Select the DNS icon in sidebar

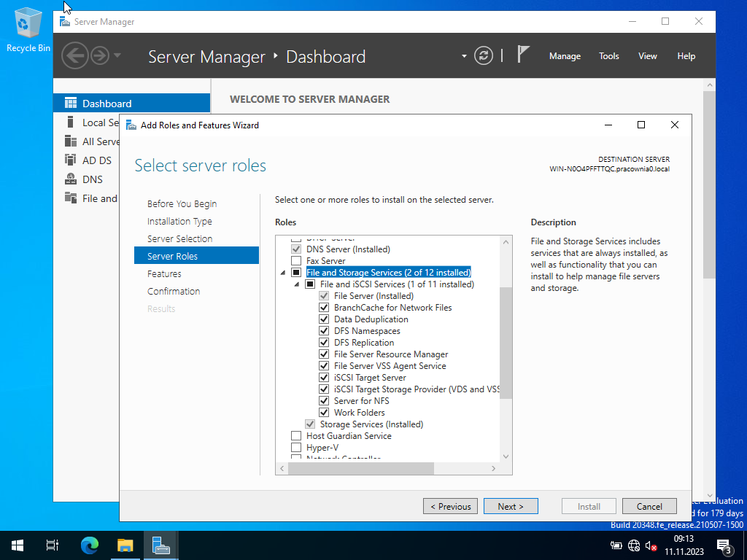pos(71,179)
